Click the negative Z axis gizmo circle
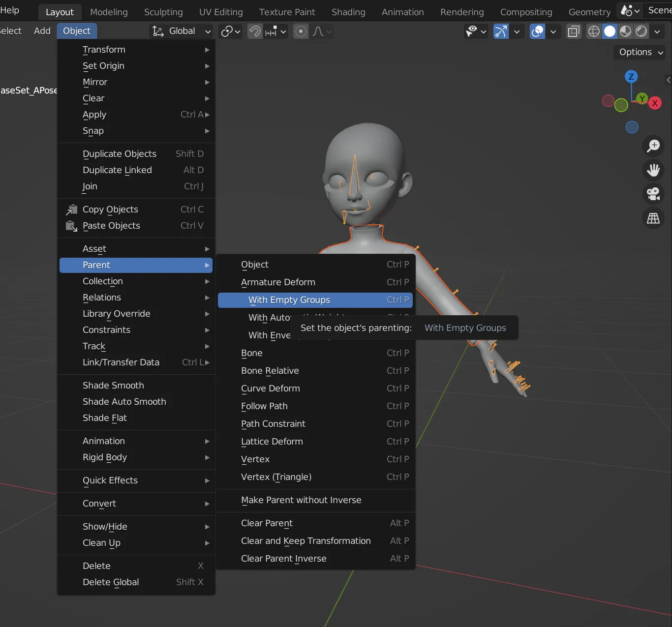Screen dimensions: 672x627 tap(632, 127)
